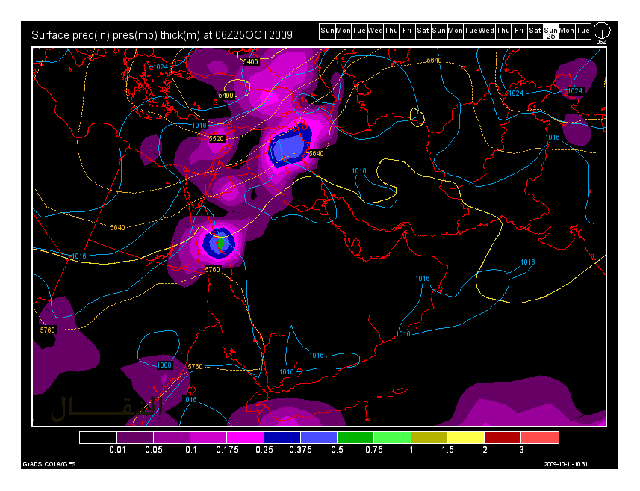
Task: Click the purple 0.05–0.1 legend swatch
Action: click(172, 438)
